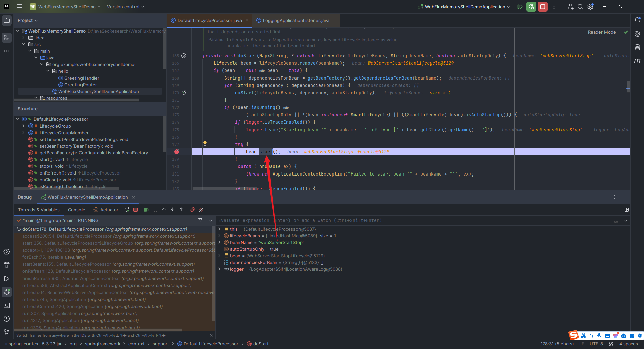This screenshot has height=349, width=644.
Task: Open IDE settings gear
Action: 590,7
